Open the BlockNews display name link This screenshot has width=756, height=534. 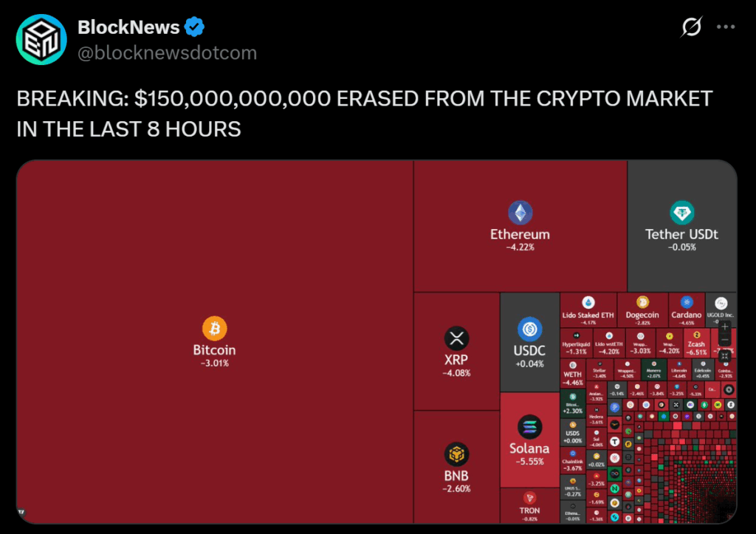tap(130, 27)
